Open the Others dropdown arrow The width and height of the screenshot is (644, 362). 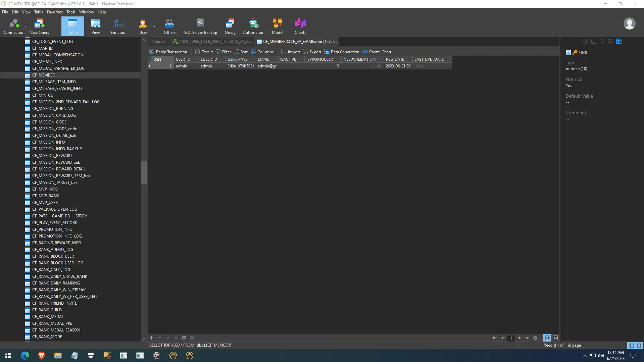coord(181,26)
